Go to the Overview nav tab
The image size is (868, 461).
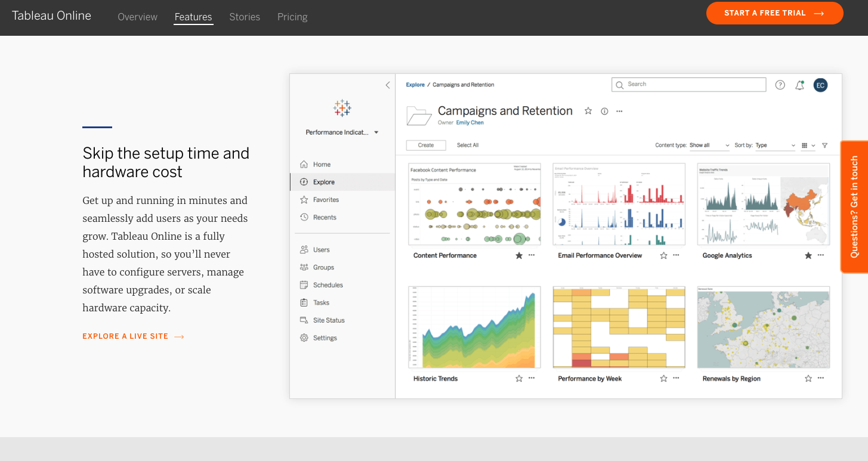[x=138, y=17]
